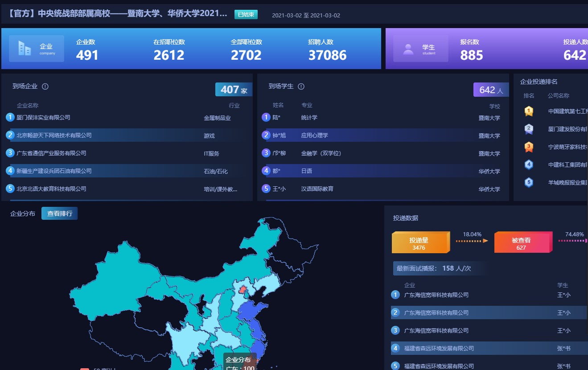Click major cell 应用心理学

(314, 136)
